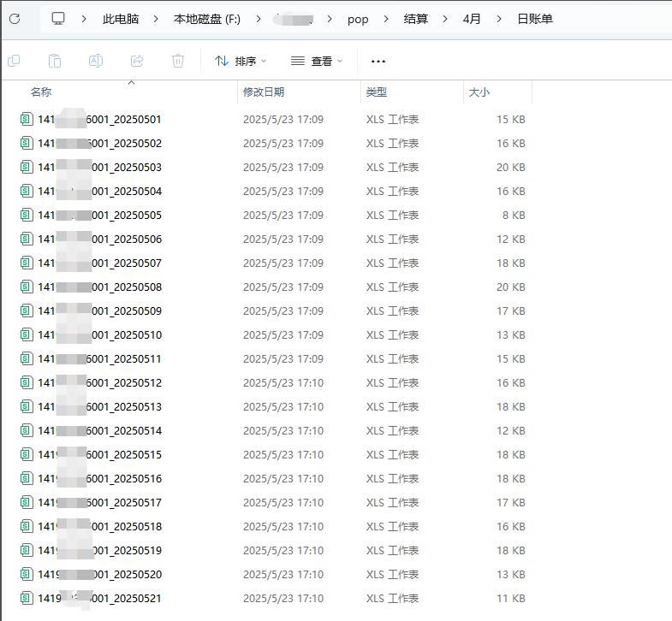Navigate to 此电脑 in breadcrumb
The image size is (672, 621).
tap(121, 19)
